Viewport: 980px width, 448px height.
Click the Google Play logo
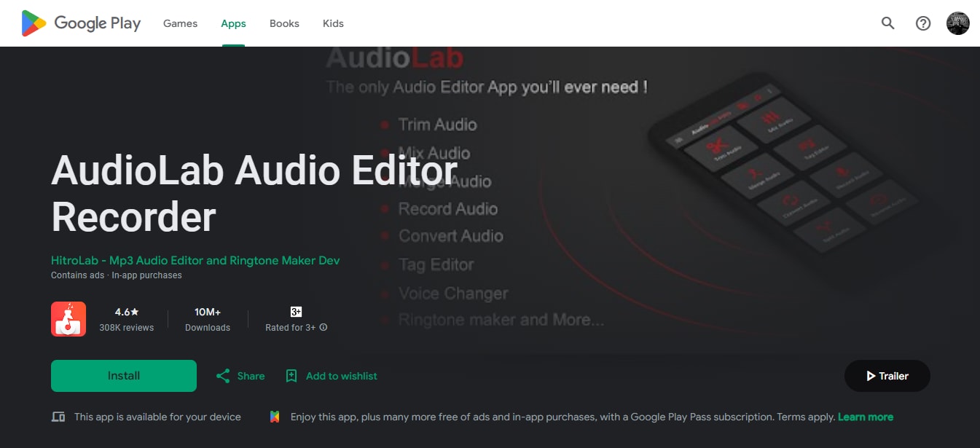tap(81, 23)
